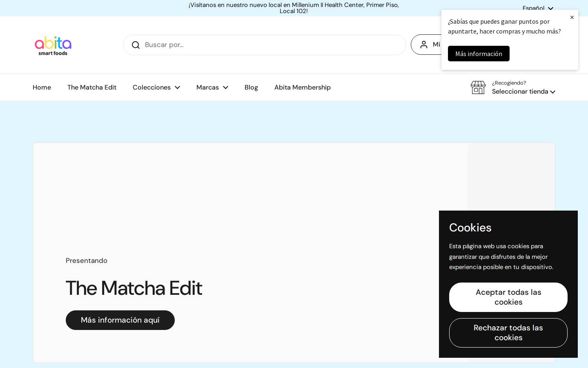
Task: Accept all cookies
Action: 508,297
